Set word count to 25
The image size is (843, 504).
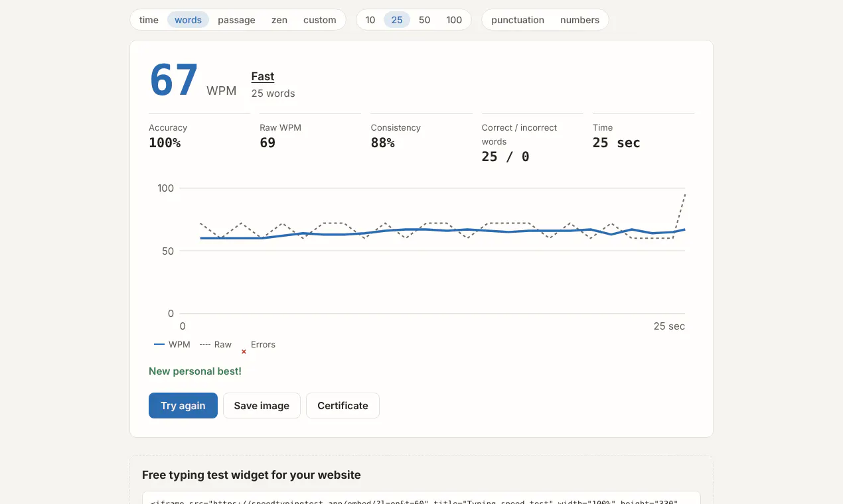(397, 20)
